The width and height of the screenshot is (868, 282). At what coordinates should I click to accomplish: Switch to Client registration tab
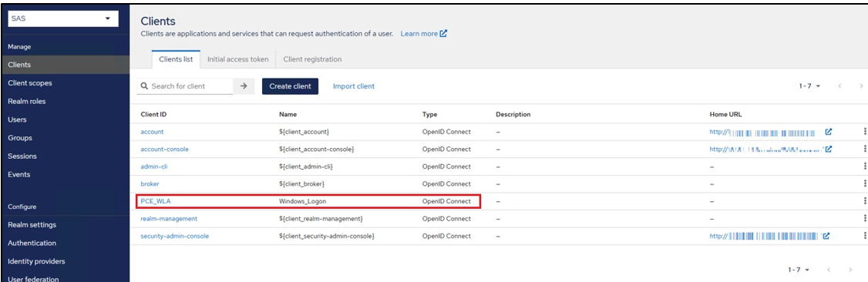(x=312, y=59)
